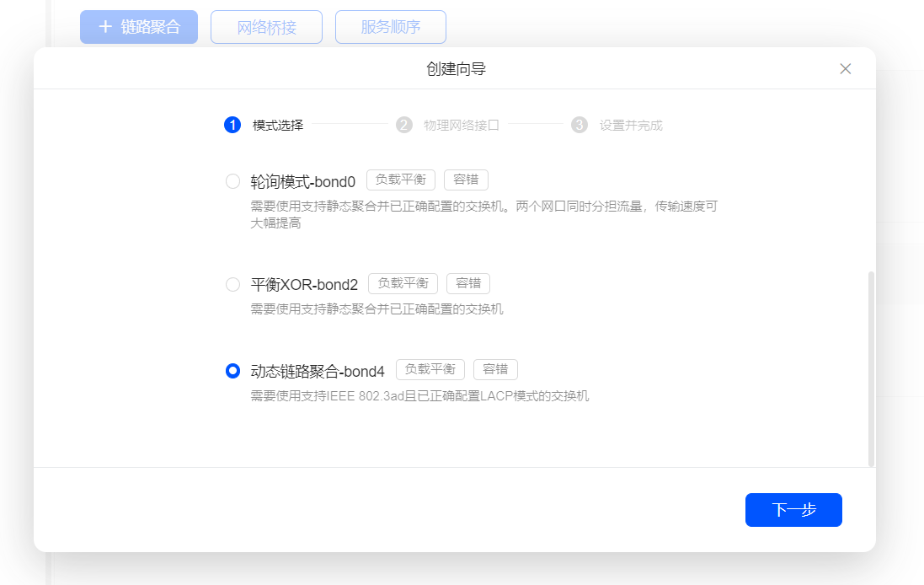The image size is (924, 585).
Task: Click the static aggregation description under 平衡XOR-bond2
Action: 377,309
